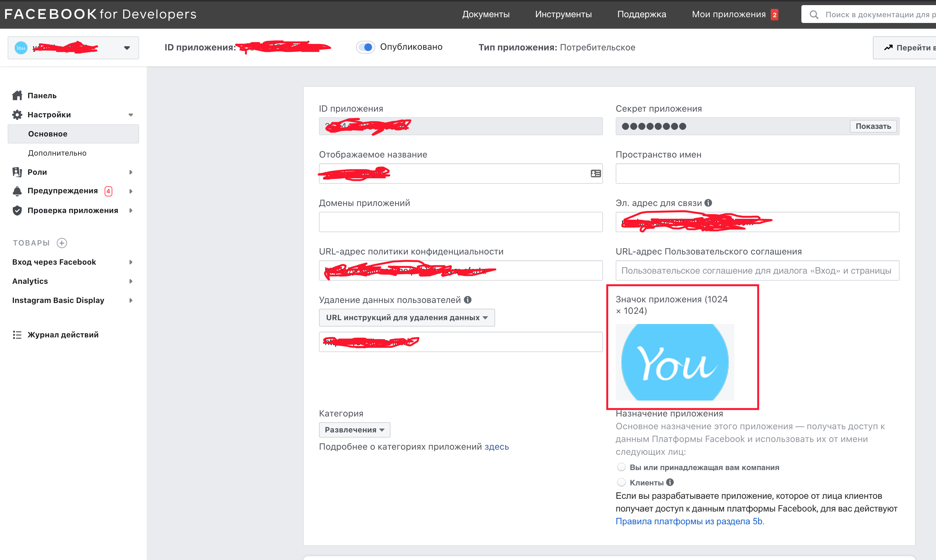936x560 pixels.
Task: Select 'Вы или принадлежащая вам компания' radio
Action: point(621,467)
